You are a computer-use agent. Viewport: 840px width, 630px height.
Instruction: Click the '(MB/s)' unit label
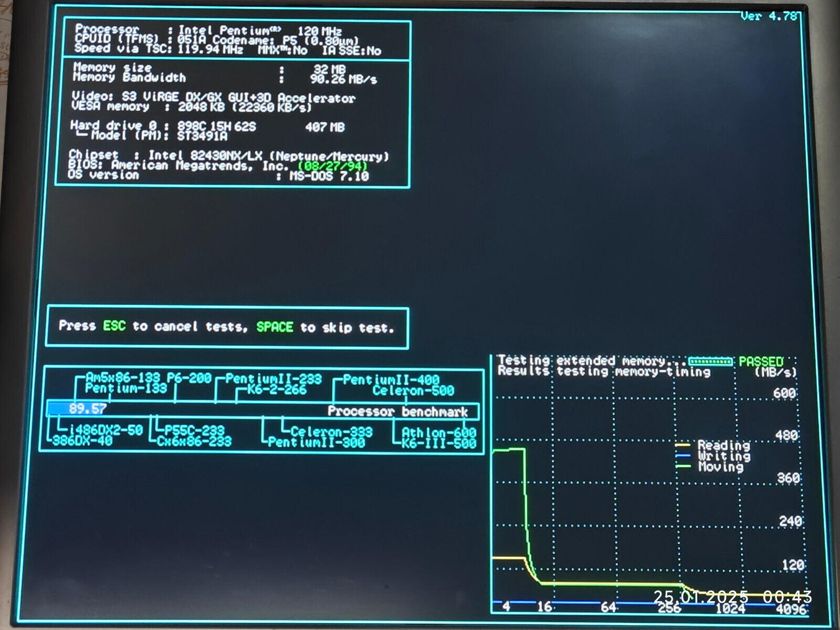coord(776,372)
